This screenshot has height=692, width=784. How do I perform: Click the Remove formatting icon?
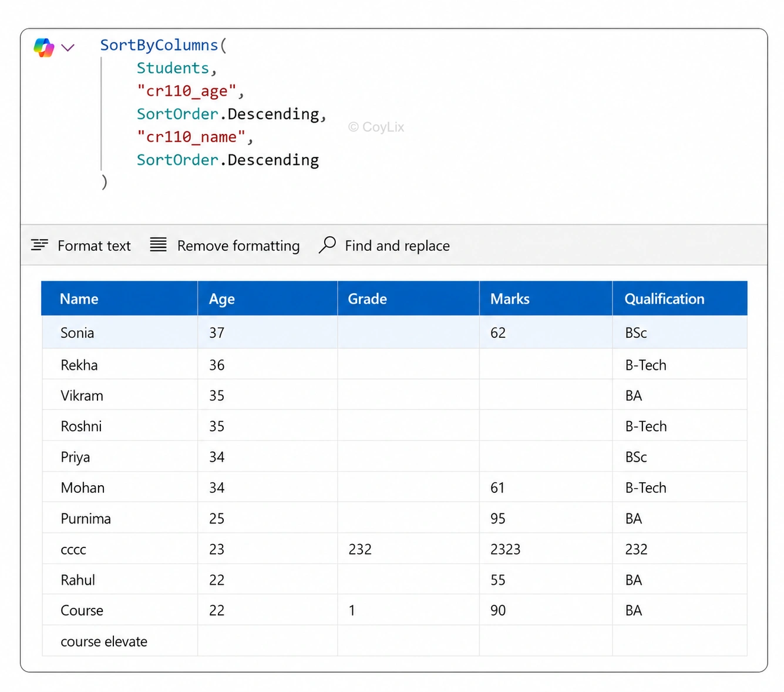coord(158,244)
